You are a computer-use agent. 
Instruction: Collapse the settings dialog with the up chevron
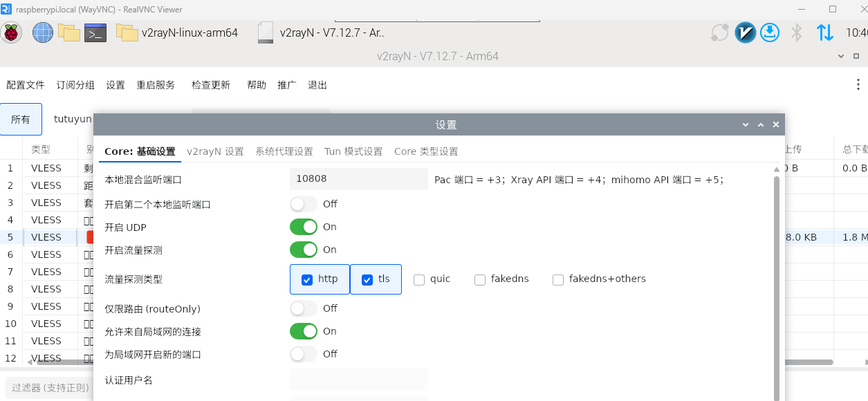[x=760, y=124]
